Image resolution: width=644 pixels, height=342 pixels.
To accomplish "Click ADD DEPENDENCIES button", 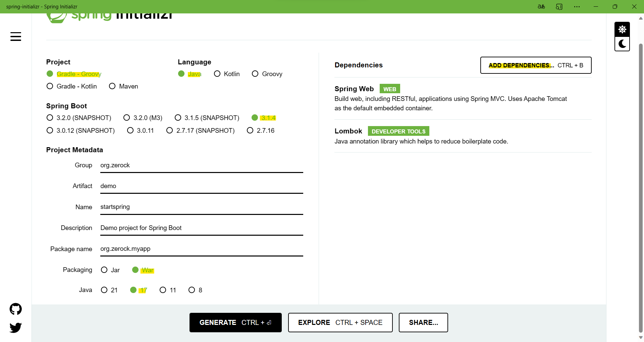I will click(536, 65).
